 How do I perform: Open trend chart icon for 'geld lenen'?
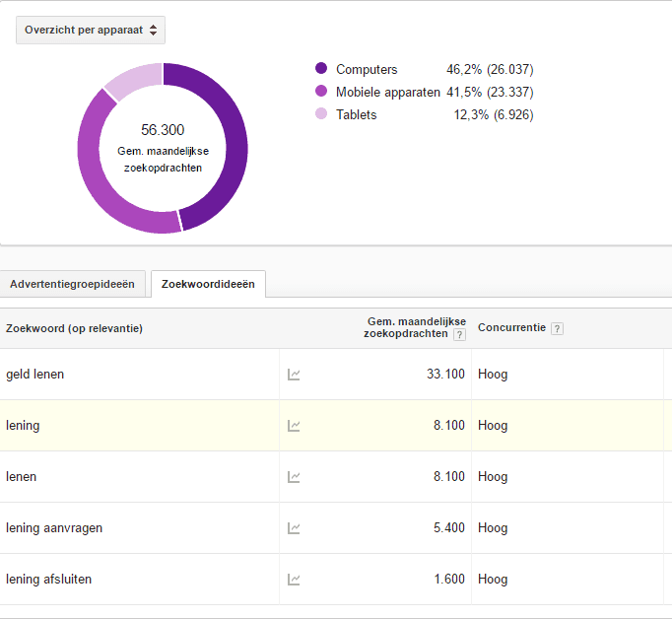pyautogui.click(x=294, y=375)
